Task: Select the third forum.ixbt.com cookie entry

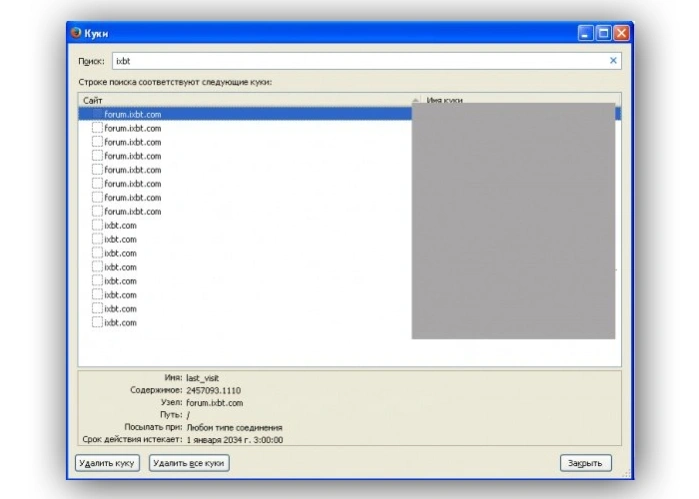Action: tap(245, 142)
